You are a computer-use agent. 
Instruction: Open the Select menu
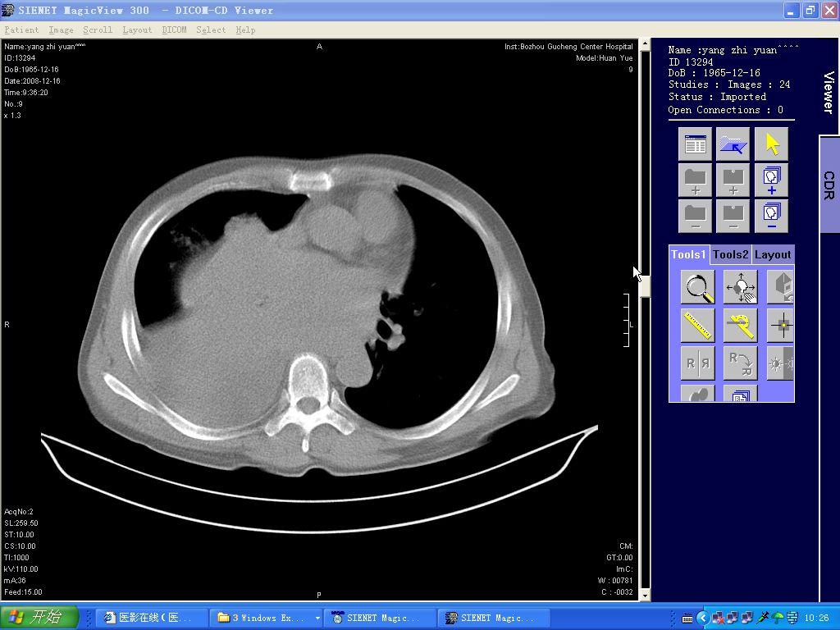click(x=211, y=30)
